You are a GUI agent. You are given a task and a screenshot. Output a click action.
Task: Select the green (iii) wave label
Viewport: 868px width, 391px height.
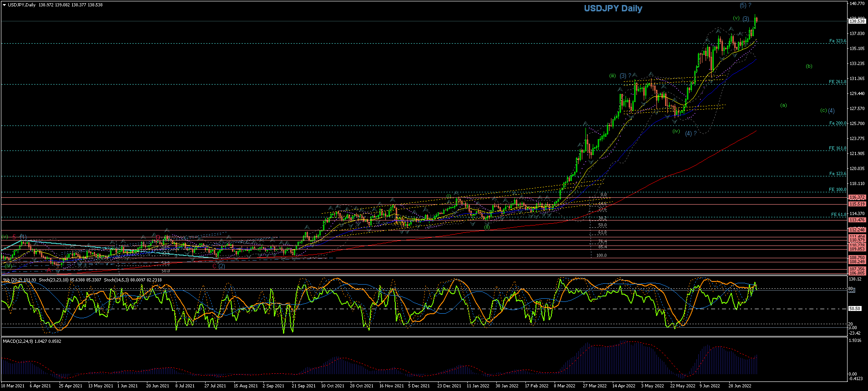pos(613,76)
